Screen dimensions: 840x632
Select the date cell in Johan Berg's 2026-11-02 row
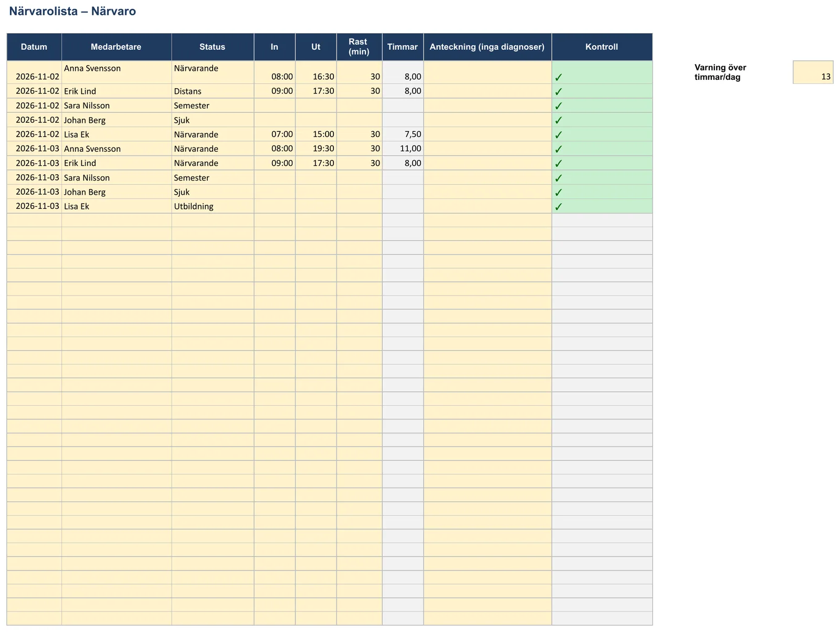[x=35, y=120]
